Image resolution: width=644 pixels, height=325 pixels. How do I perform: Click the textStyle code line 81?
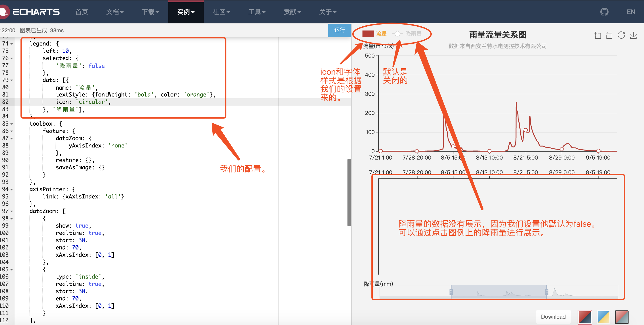(x=136, y=95)
